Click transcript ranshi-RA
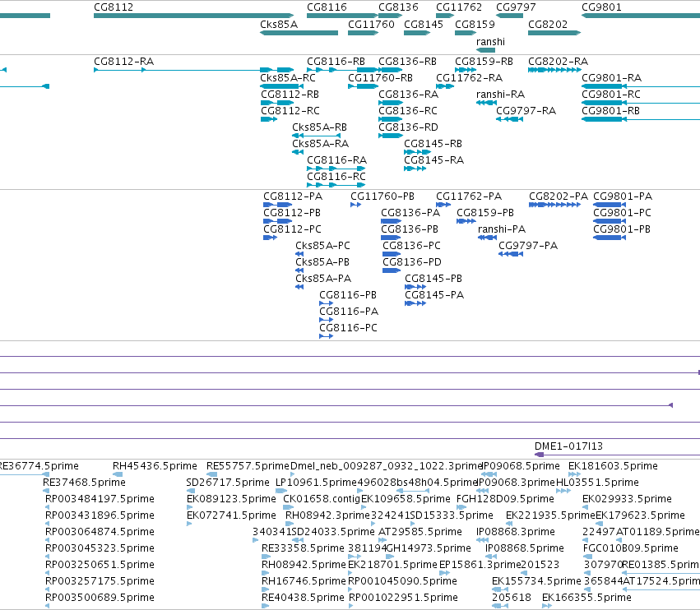The image size is (700, 610). point(486,103)
